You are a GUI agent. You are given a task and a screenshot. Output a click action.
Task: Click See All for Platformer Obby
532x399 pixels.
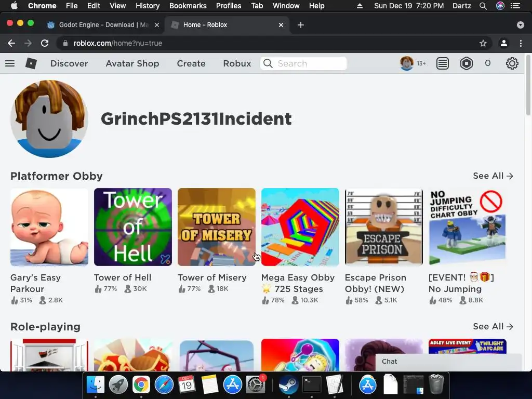493,176
